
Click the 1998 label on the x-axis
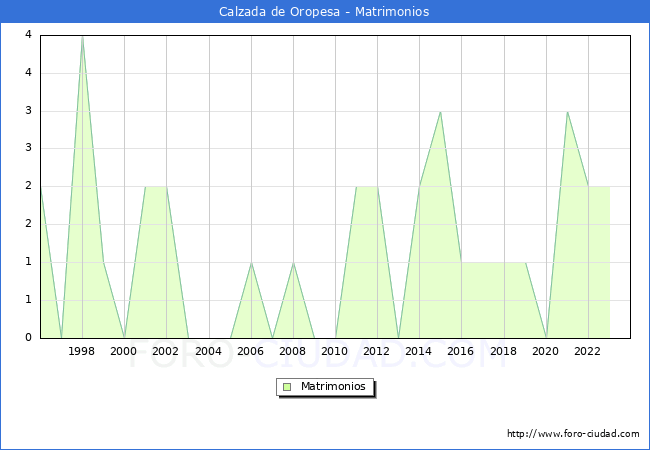[82, 351]
